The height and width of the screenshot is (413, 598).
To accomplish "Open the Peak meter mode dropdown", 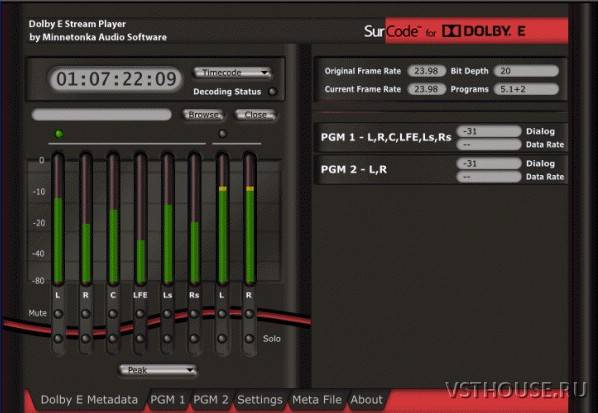I will [158, 370].
